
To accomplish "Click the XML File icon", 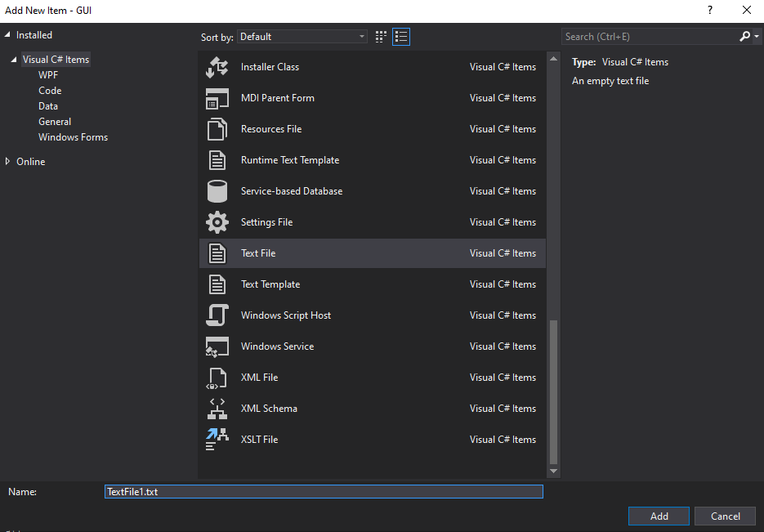I will 217,378.
